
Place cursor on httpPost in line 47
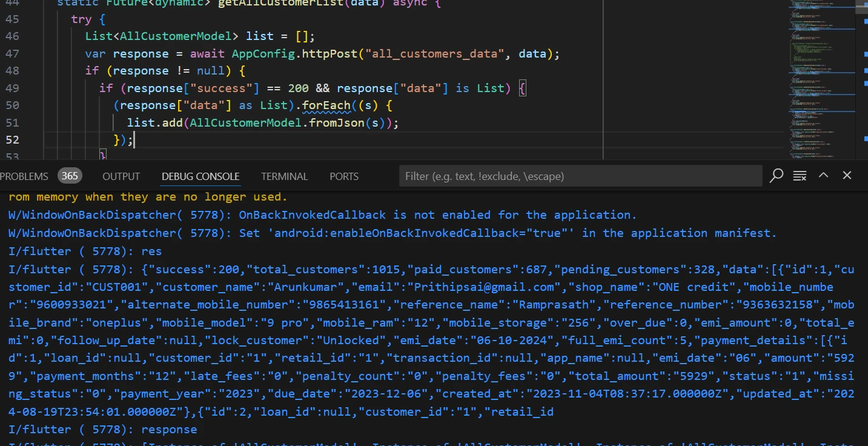tap(330, 54)
